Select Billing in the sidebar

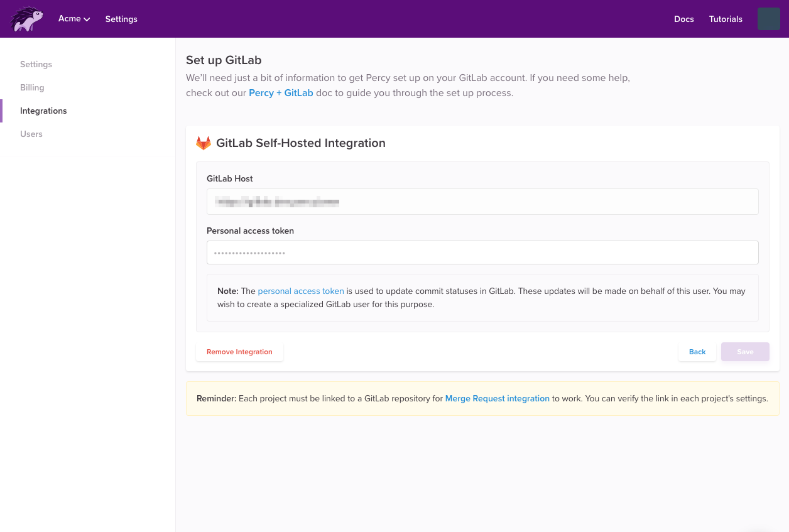pos(32,87)
